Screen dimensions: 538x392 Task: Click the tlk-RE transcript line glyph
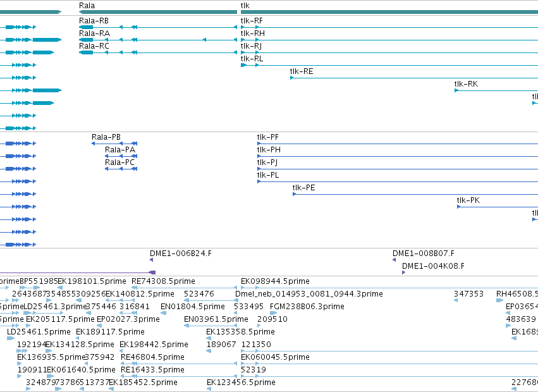click(414, 78)
